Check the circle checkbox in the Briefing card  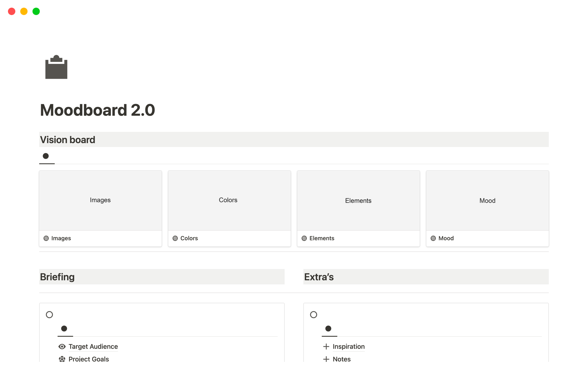[x=49, y=314]
